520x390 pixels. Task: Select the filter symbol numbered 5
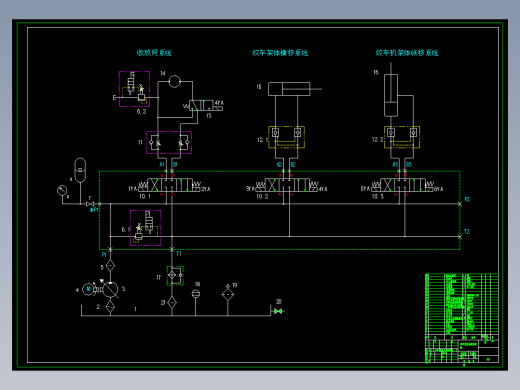[x=110, y=266]
